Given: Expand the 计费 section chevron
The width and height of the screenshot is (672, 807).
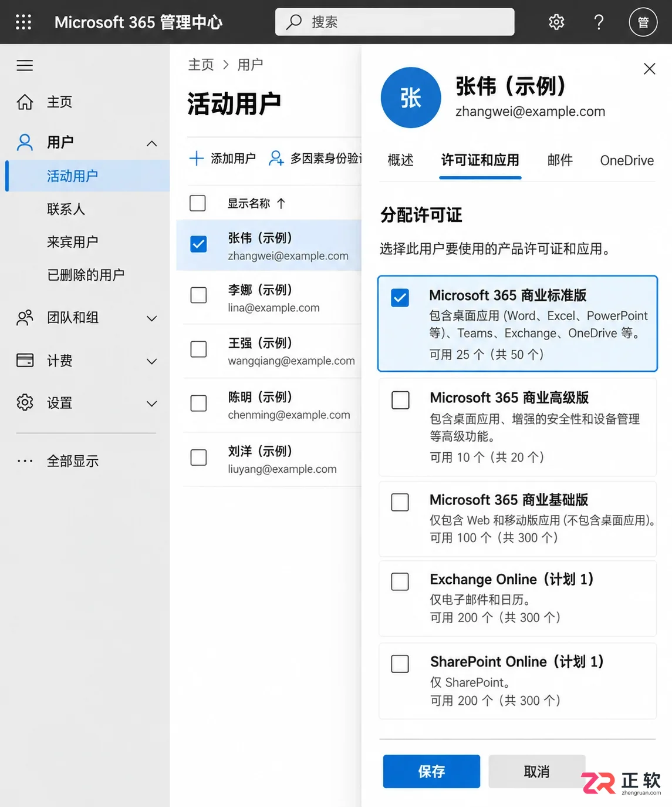Looking at the screenshot, I should coord(151,361).
